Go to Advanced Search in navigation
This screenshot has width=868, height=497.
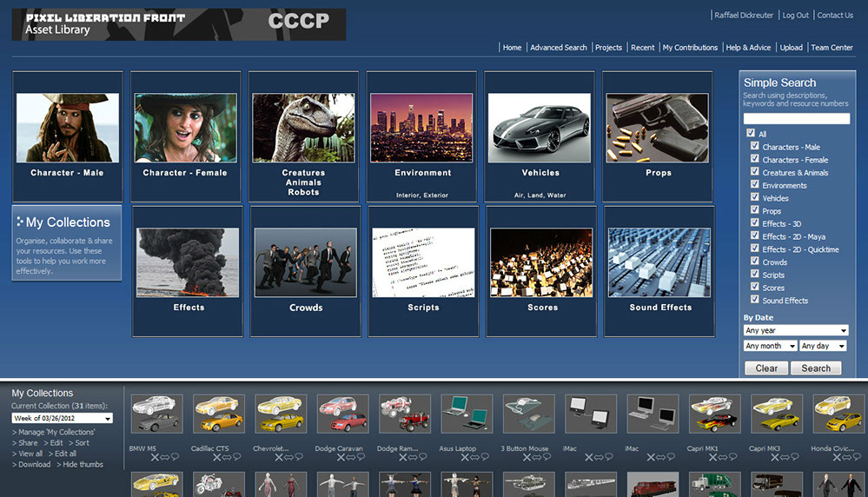558,48
